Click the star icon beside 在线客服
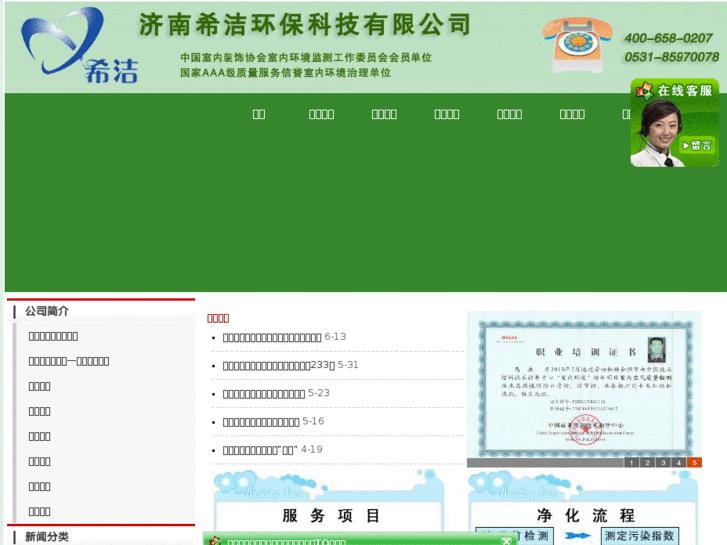This screenshot has height=545, width=727. [x=644, y=90]
